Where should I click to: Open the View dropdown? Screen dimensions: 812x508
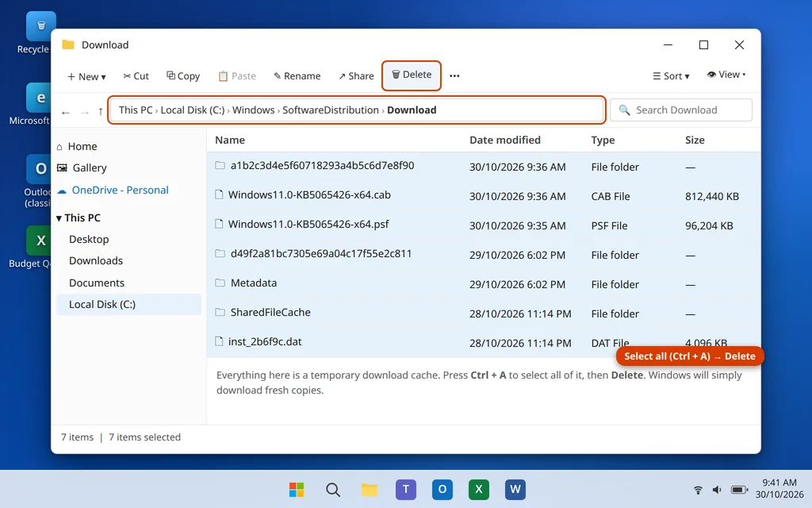pos(726,75)
